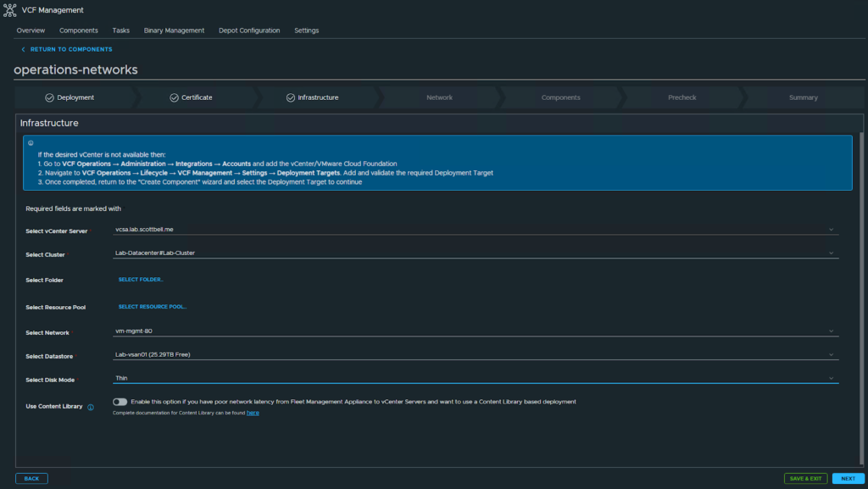Open the Components tab in top navigation

click(79, 31)
